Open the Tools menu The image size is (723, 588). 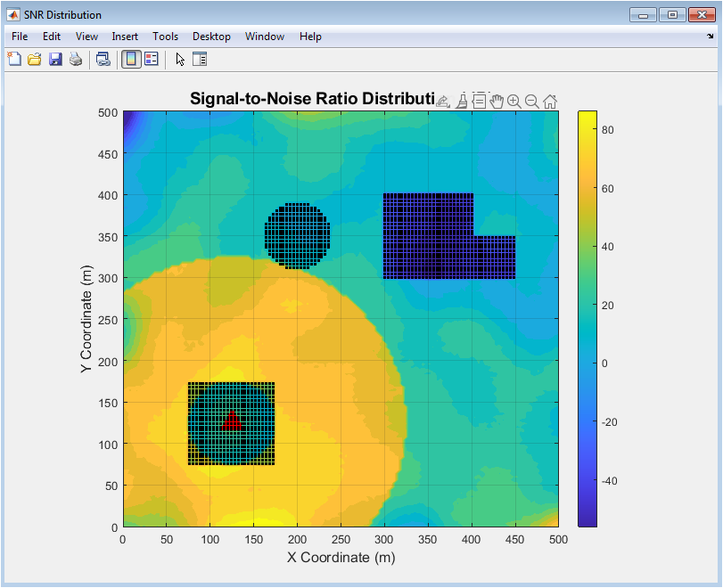point(165,37)
